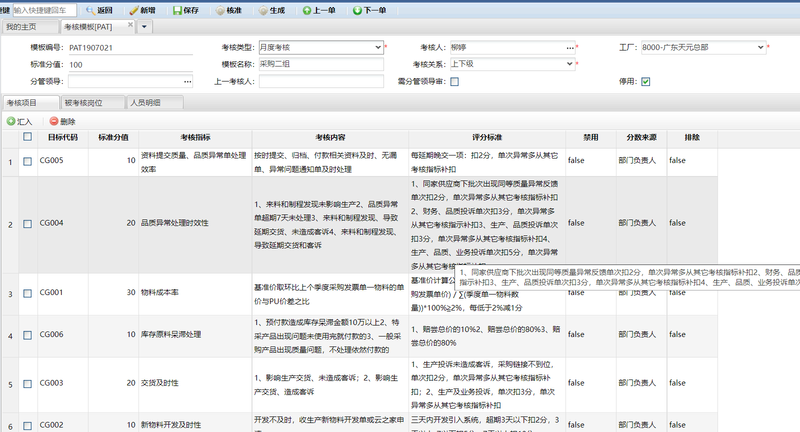The width and height of the screenshot is (800, 432).
Task: Click the 考核指标 column header
Action: coord(195,137)
